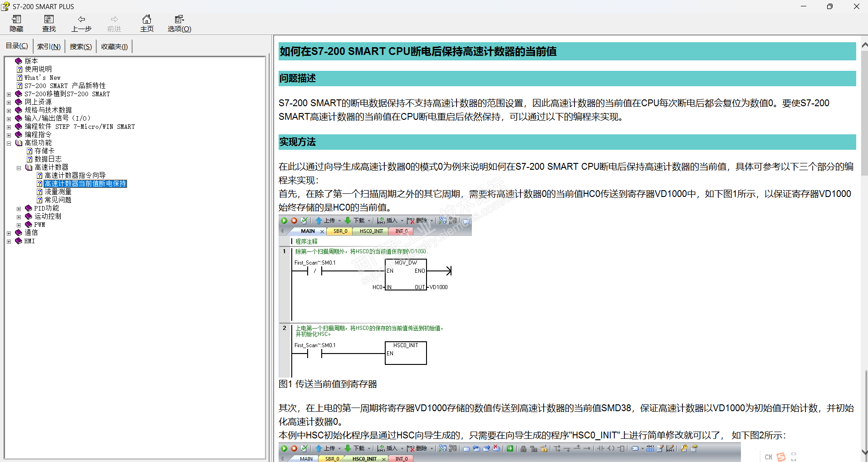The image size is (868, 462).
Task: Collapse the 高速计数器 tree node
Action: (x=19, y=168)
